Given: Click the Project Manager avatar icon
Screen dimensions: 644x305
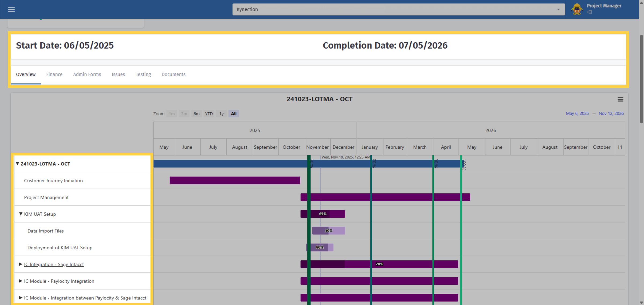Looking at the screenshot, I should pyautogui.click(x=577, y=9).
